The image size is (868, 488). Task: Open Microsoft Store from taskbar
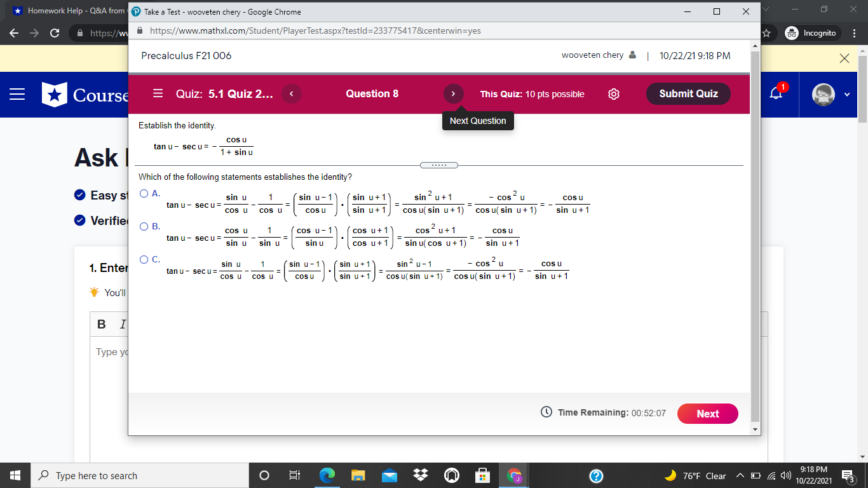482,475
